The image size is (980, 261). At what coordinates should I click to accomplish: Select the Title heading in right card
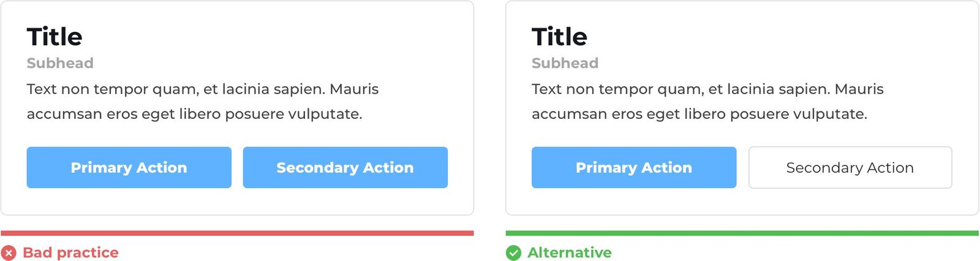point(559,37)
